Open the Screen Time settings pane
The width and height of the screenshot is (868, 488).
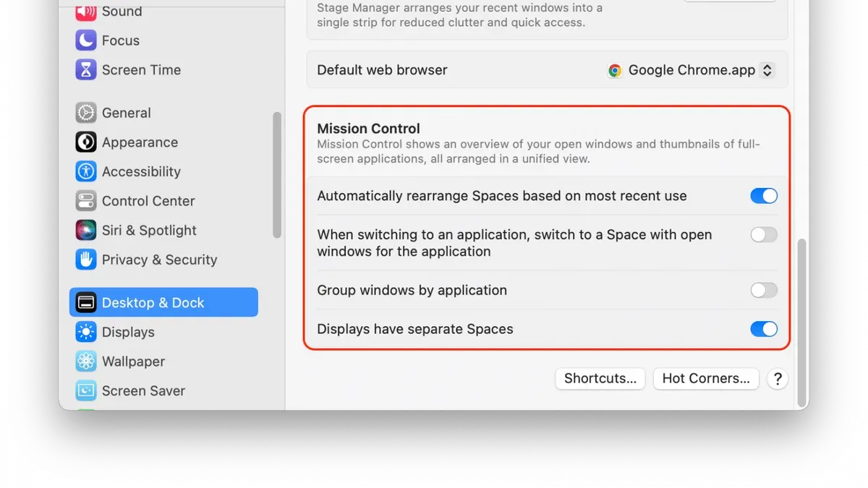pyautogui.click(x=163, y=69)
